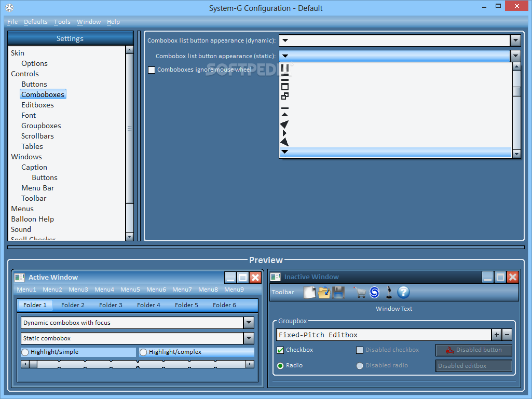Screen dimensions: 532x399
Task: Click the plus button beside Fixed-Pitch Editbox
Action: pos(496,335)
